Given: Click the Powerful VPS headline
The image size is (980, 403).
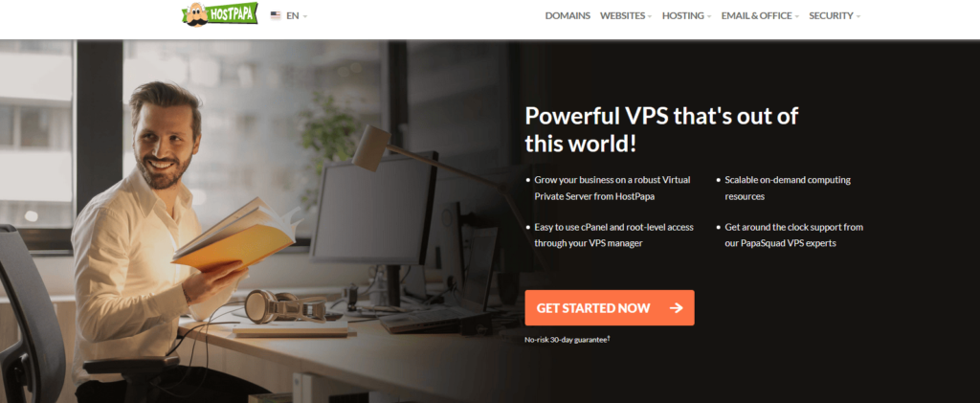Looking at the screenshot, I should pos(661,130).
